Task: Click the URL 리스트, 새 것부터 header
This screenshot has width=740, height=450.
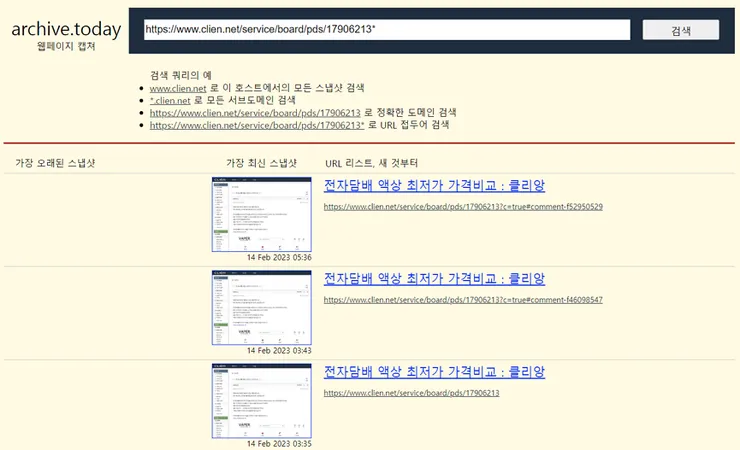Action: click(x=371, y=163)
